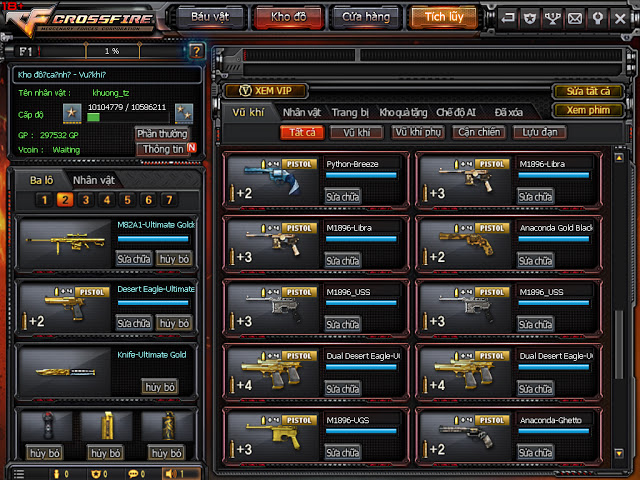The height and width of the screenshot is (480, 640).
Task: Select backpack slot 7
Action: coord(169,200)
